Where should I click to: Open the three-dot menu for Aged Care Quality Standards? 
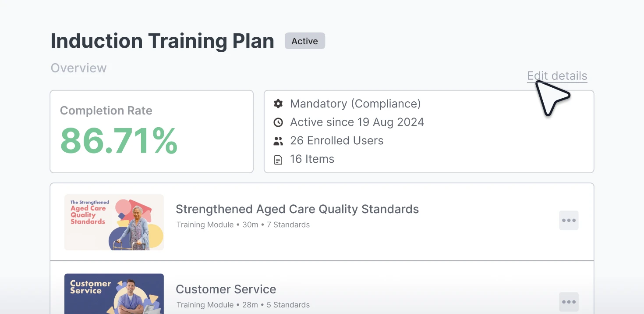(x=569, y=221)
